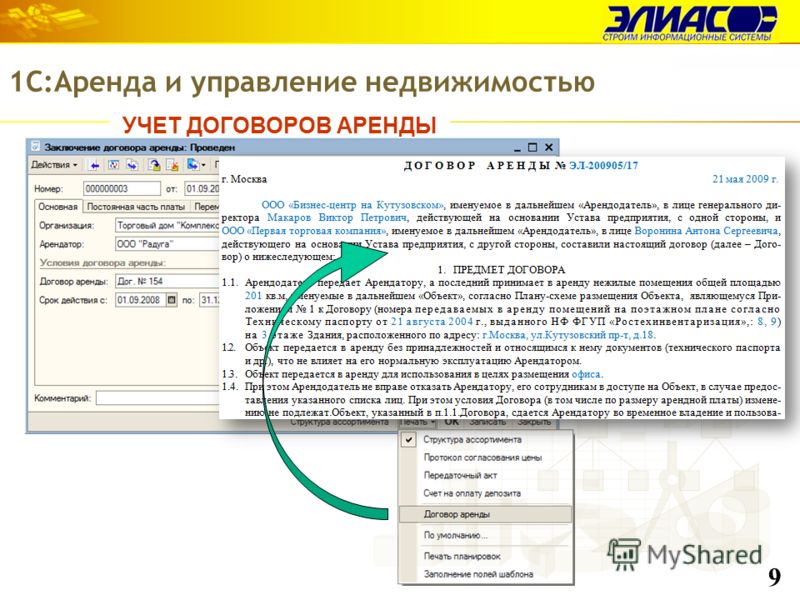This screenshot has width=800, height=600.
Task: Click the Условия договора аренды section label
Action: pos(103,263)
